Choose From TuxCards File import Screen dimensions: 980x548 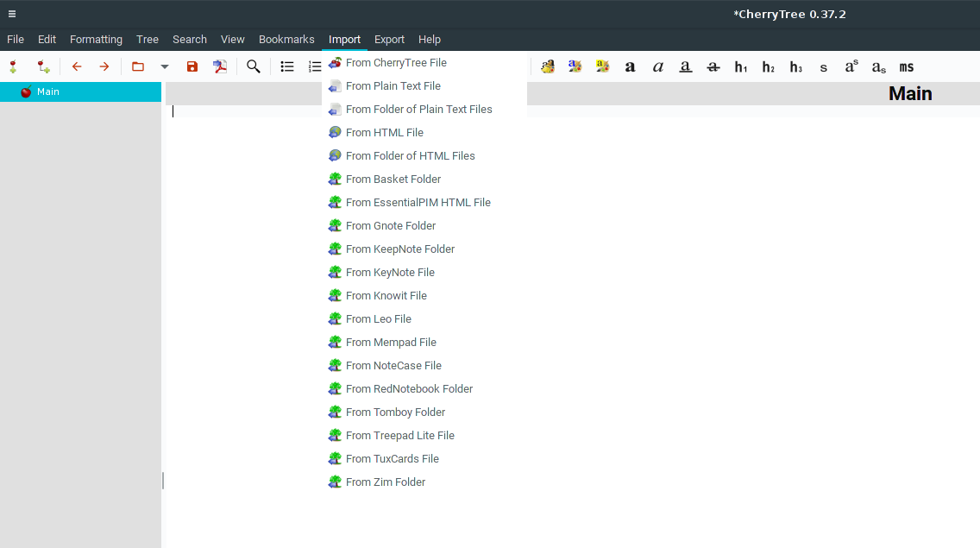click(x=424, y=458)
